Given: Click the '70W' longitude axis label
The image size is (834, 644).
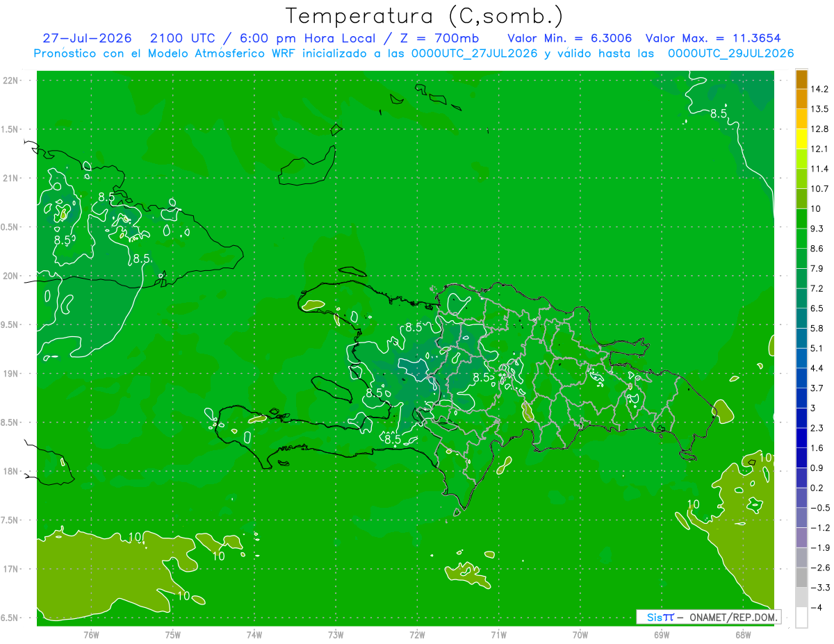Looking at the screenshot, I should tap(580, 634).
